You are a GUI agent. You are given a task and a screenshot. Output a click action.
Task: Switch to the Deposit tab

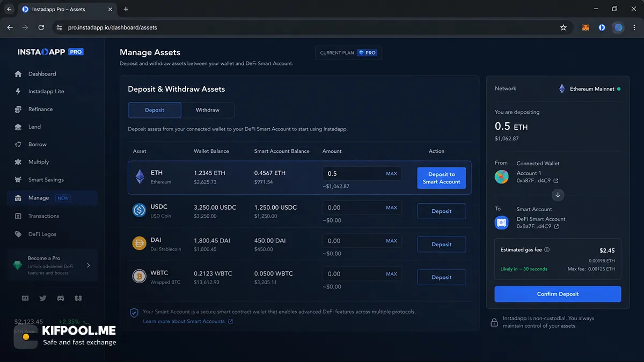[155, 110]
